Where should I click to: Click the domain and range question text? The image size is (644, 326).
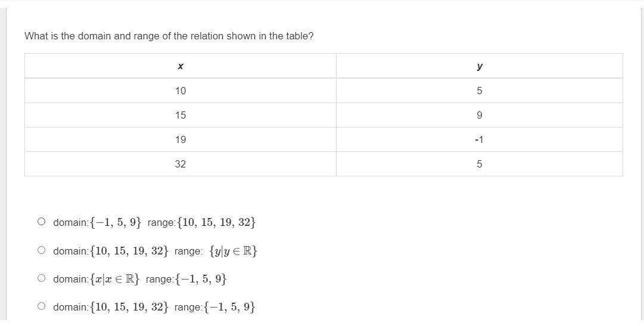click(169, 36)
